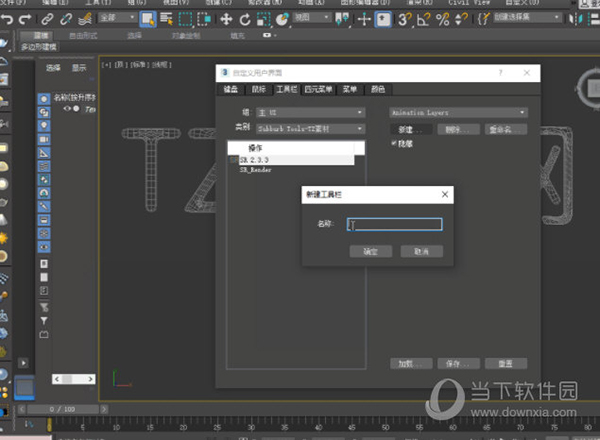Switch to the 颜色 tab
The width and height of the screenshot is (600, 440).
378,89
